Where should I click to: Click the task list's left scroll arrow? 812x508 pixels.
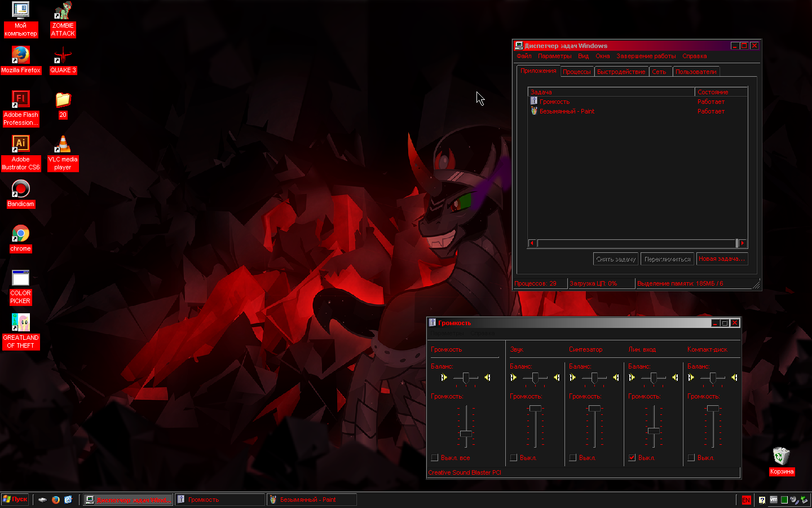(x=532, y=243)
